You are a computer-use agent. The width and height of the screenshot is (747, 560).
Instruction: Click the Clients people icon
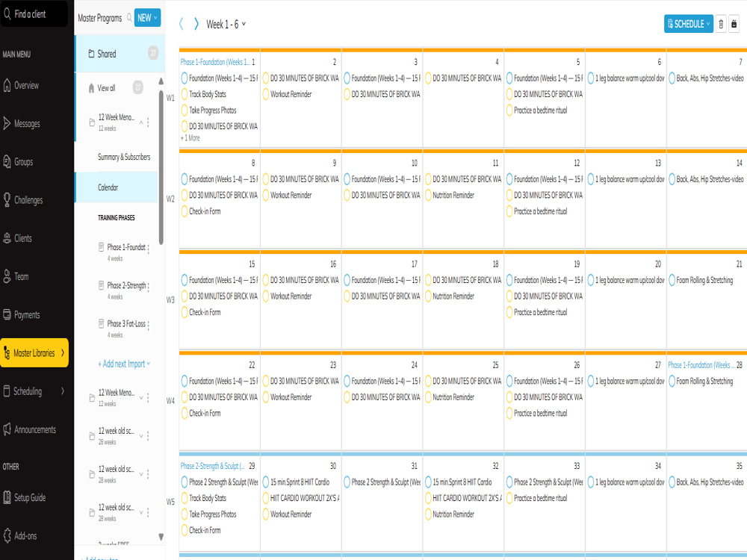click(x=7, y=238)
